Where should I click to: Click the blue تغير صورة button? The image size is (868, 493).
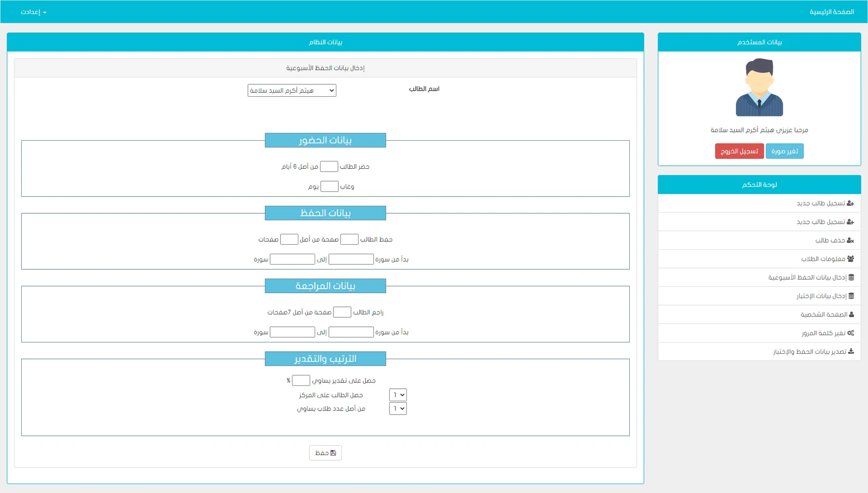pyautogui.click(x=785, y=151)
